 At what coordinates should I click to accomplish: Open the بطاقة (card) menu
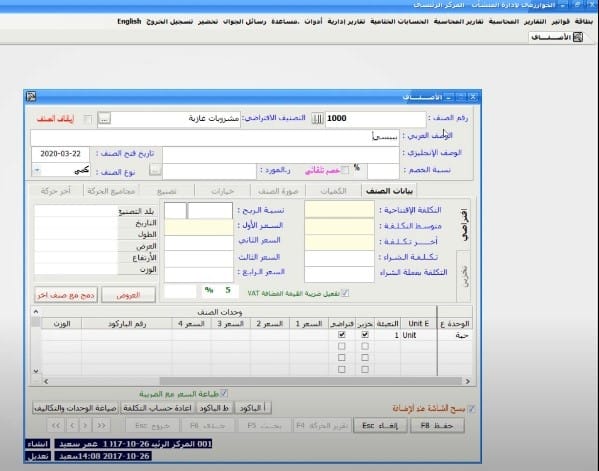(x=584, y=21)
